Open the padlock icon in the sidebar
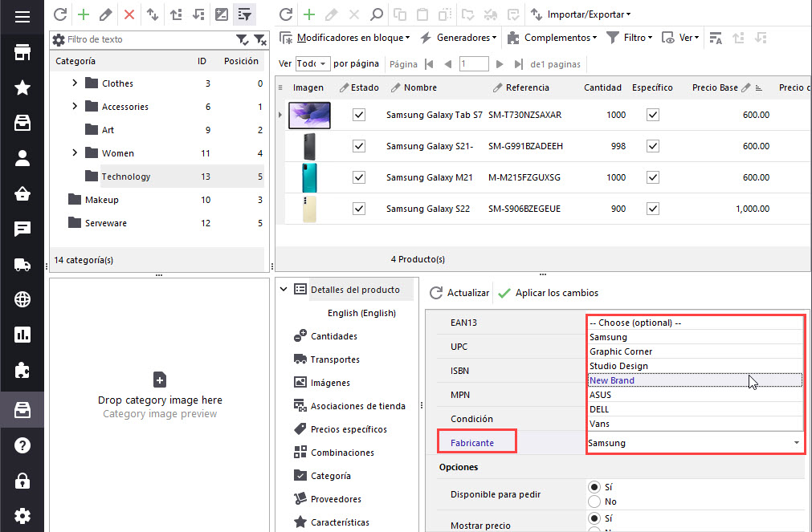Image resolution: width=812 pixels, height=532 pixels. point(22,481)
